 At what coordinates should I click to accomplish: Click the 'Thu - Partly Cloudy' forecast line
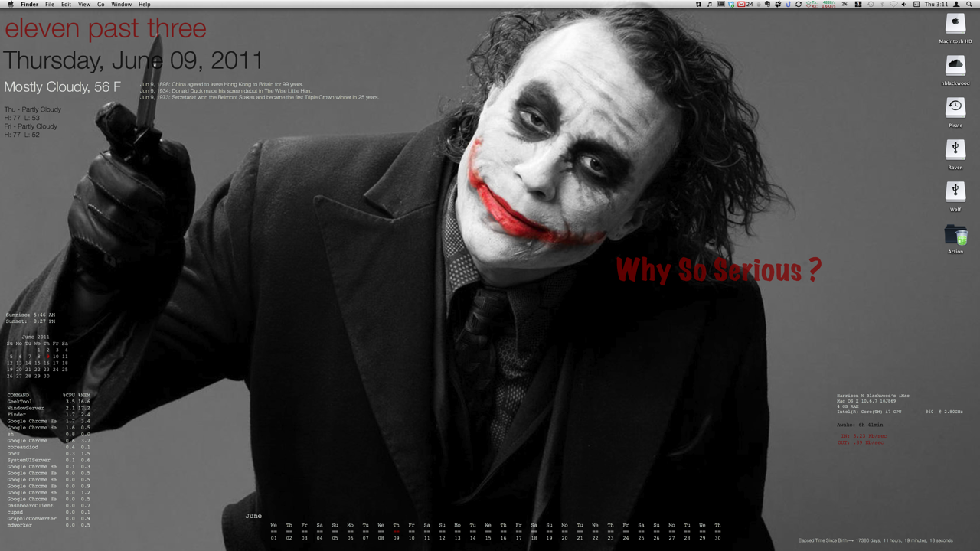pyautogui.click(x=32, y=109)
